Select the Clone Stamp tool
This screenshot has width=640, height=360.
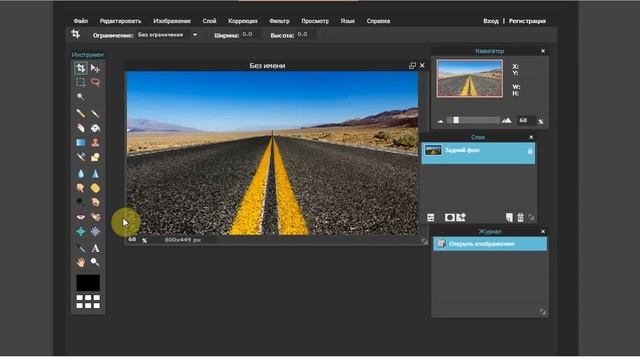tap(95, 142)
